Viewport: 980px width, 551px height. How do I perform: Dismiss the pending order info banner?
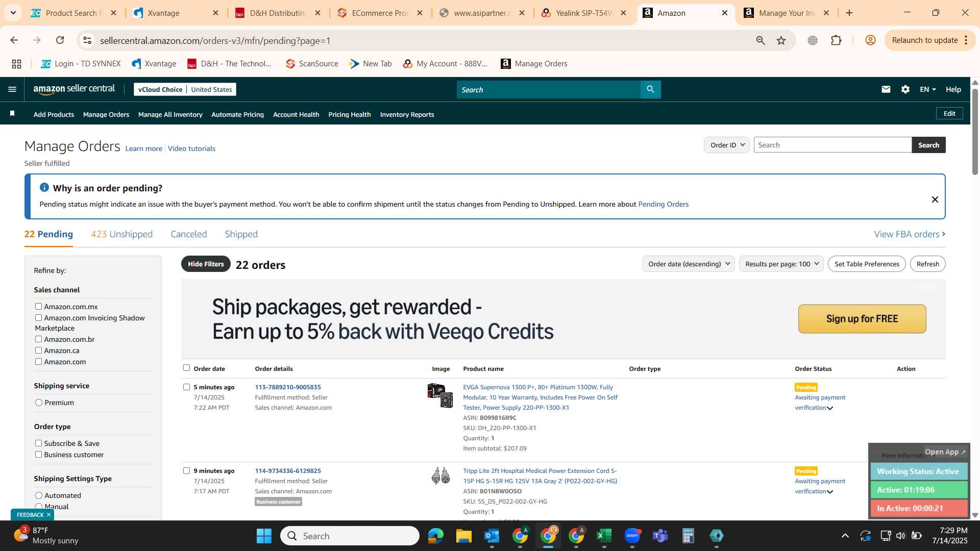(x=935, y=199)
